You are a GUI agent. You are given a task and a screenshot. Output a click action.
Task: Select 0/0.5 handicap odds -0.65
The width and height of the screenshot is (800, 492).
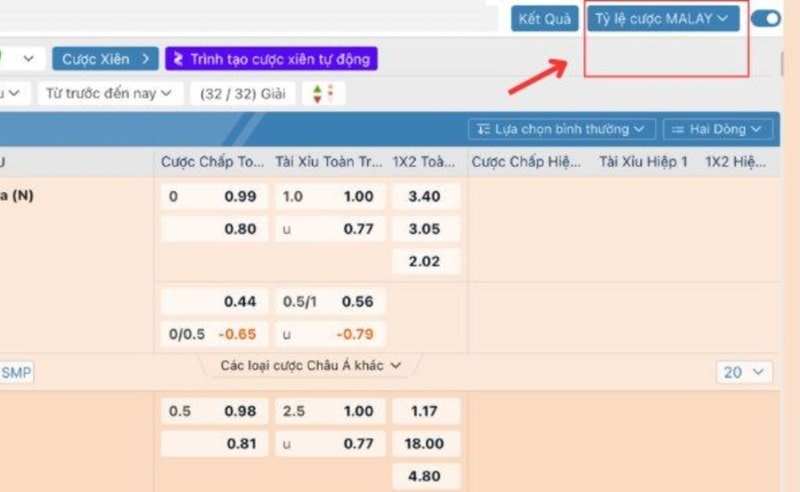[214, 334]
